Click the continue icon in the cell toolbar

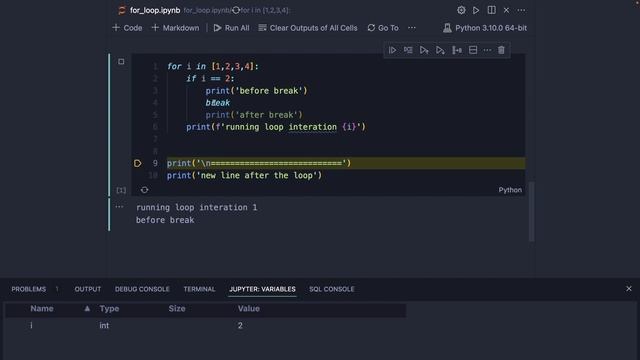tap(392, 50)
